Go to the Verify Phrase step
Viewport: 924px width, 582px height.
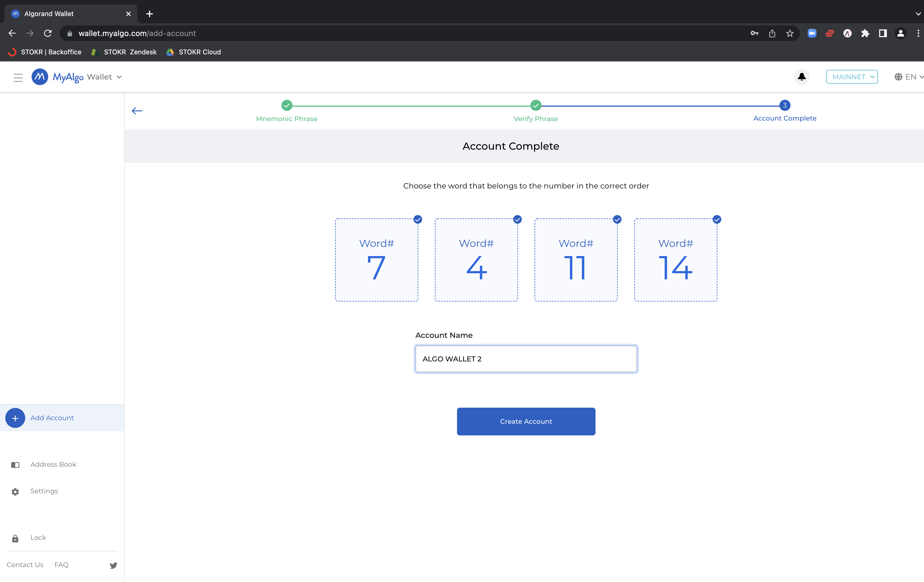[536, 111]
